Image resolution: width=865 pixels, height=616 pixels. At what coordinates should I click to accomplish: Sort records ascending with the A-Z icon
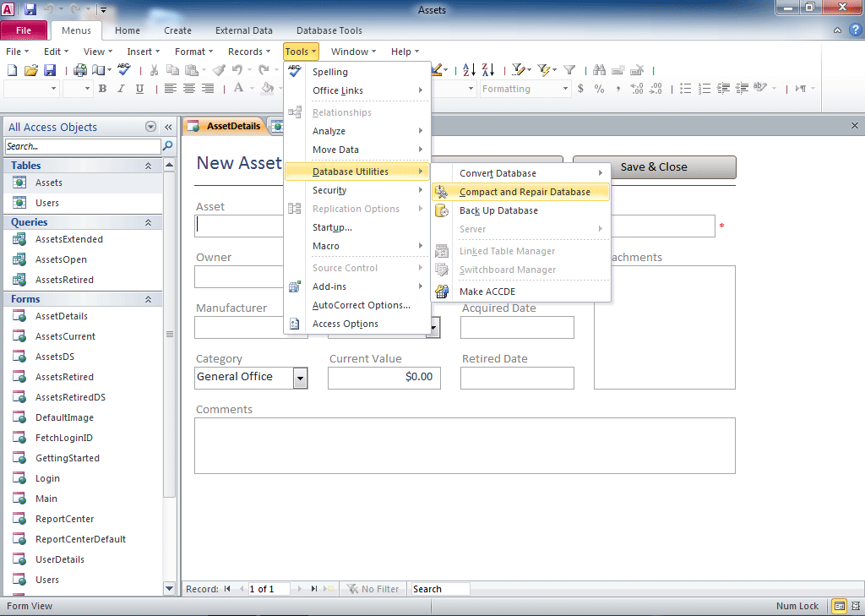[469, 70]
